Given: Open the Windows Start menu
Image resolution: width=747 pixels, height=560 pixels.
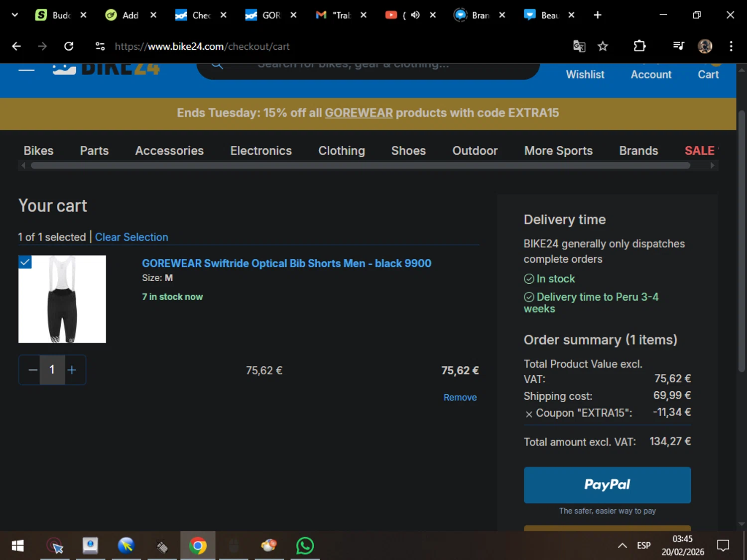Looking at the screenshot, I should point(17,546).
